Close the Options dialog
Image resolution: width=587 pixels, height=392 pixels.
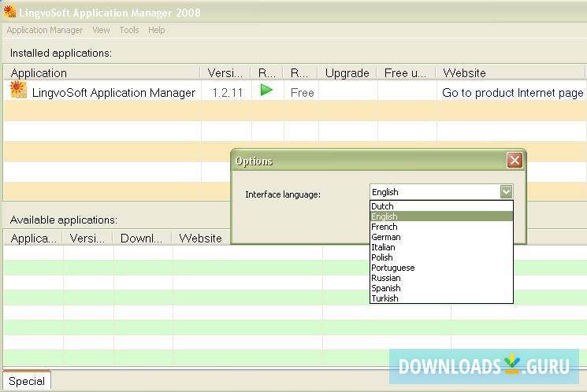[x=515, y=160]
